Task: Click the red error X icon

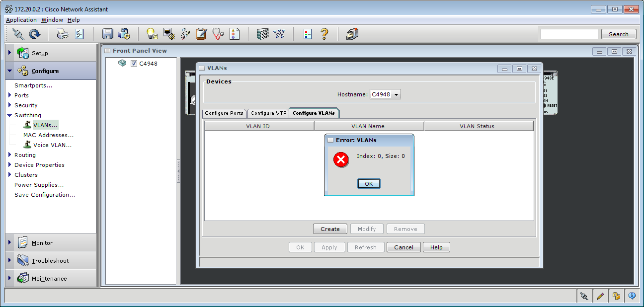Action: click(341, 159)
